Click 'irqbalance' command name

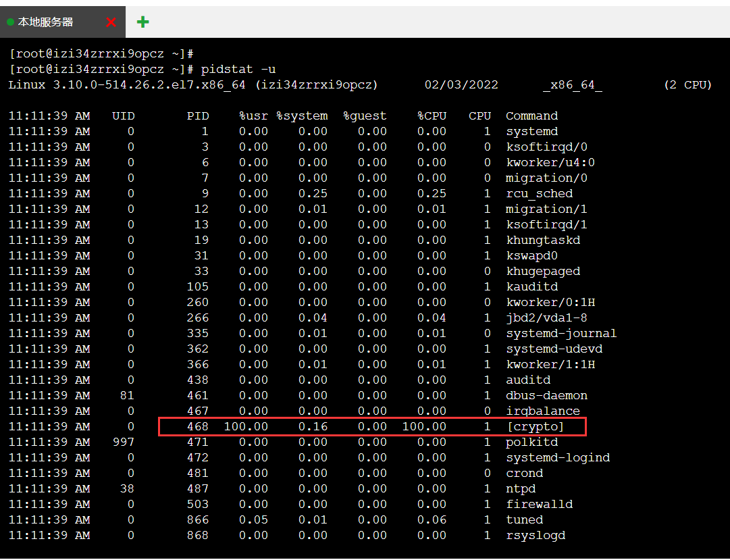544,411
